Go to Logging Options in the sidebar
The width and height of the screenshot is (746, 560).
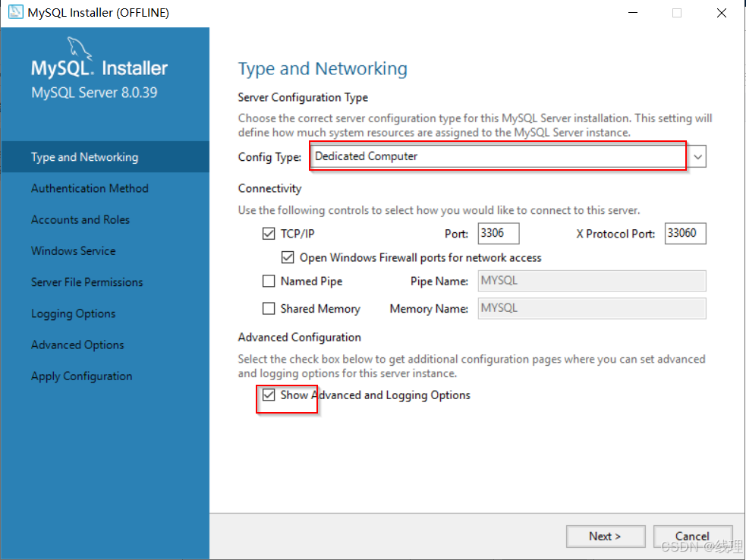[73, 313]
